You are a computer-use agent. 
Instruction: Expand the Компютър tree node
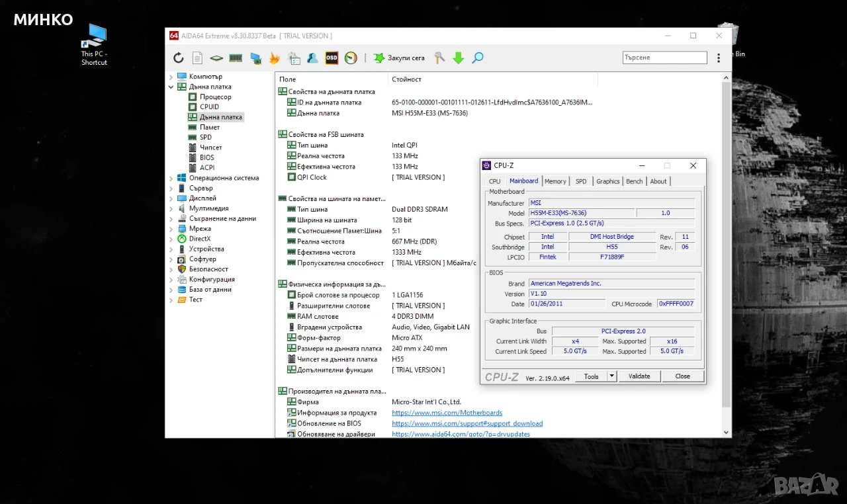(x=171, y=77)
